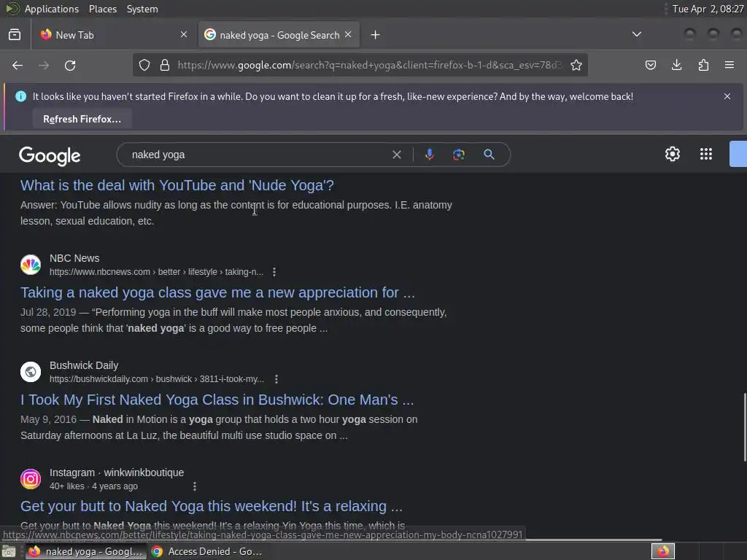Viewport: 747px width, 560px height.
Task: Open the tracking protection shield icon
Action: tap(144, 65)
